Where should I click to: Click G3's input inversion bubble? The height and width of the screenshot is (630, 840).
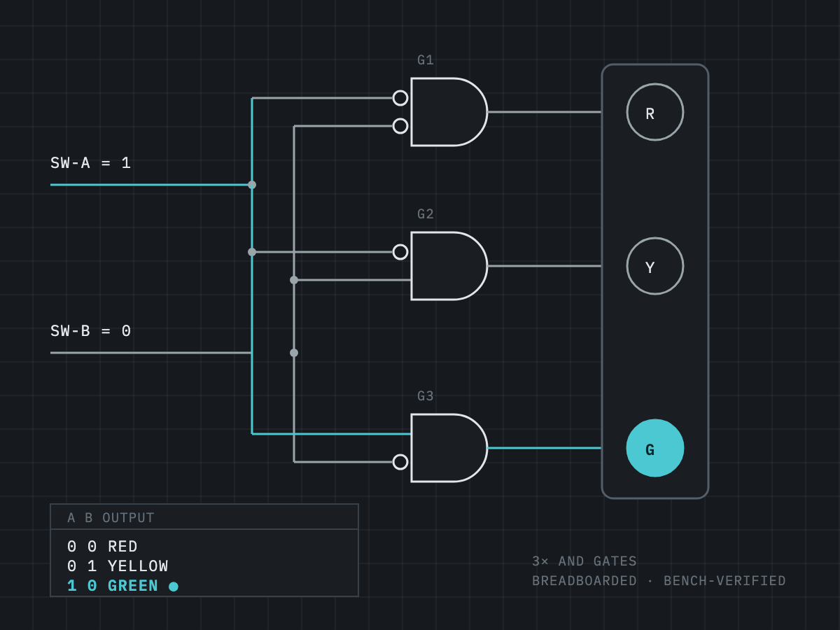(400, 462)
